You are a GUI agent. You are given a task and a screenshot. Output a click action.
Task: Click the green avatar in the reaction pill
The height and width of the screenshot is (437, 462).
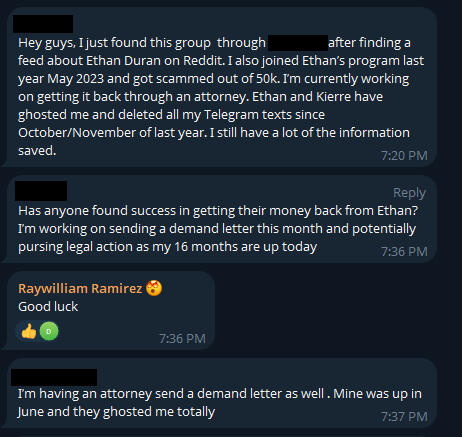[x=49, y=331]
